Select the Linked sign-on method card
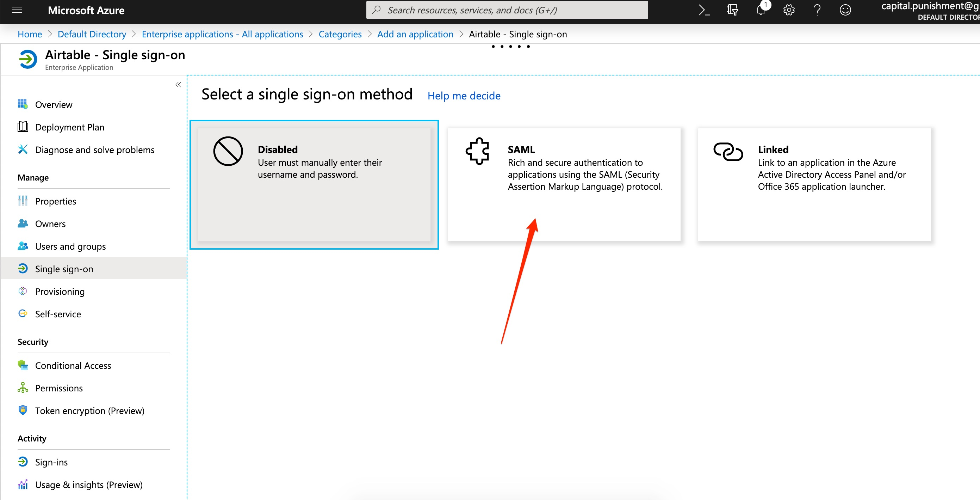980x500 pixels. (x=814, y=185)
